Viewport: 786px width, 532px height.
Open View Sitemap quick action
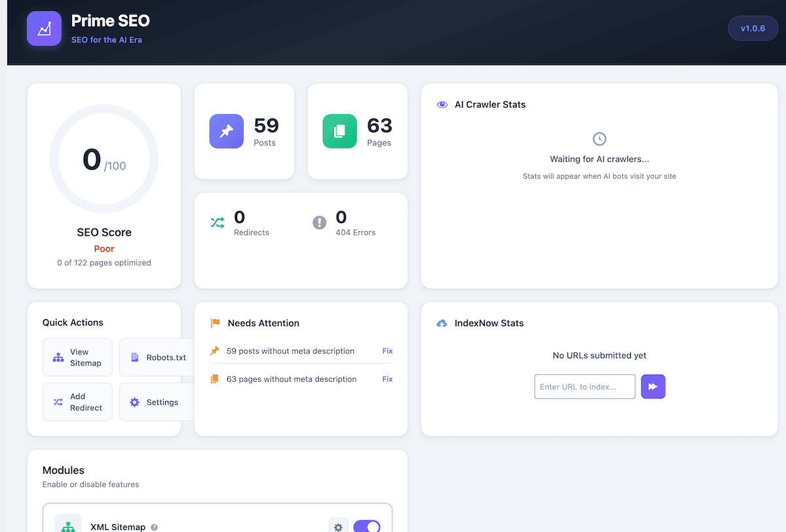(77, 357)
